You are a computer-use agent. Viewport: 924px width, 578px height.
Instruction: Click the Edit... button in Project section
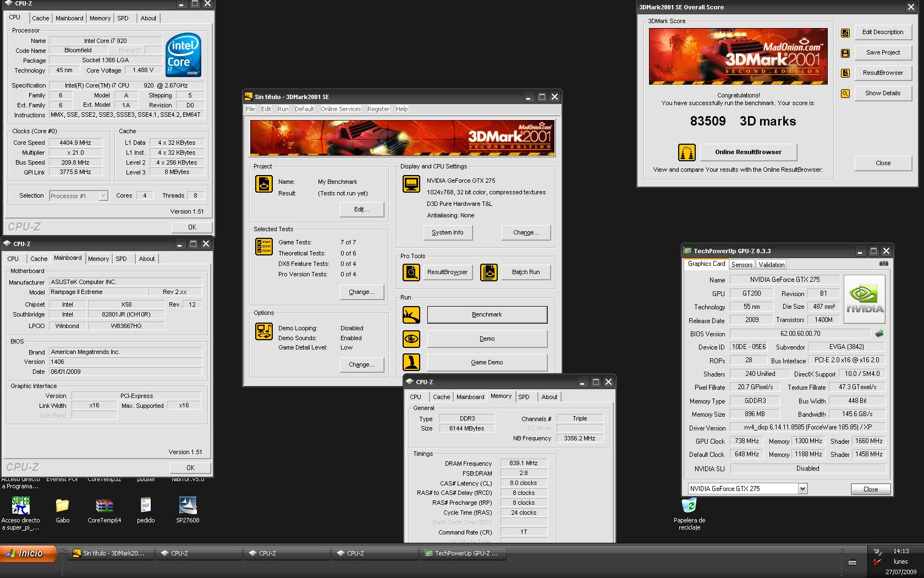click(x=361, y=210)
